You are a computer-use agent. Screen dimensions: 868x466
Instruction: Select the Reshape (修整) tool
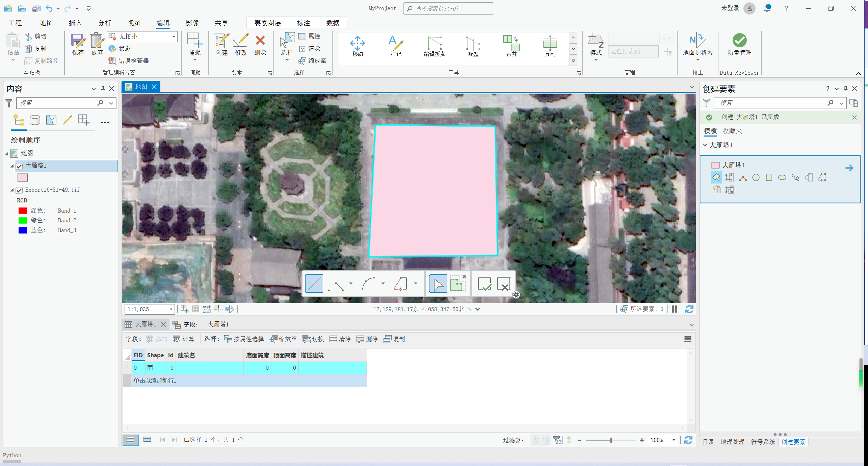tap(473, 46)
